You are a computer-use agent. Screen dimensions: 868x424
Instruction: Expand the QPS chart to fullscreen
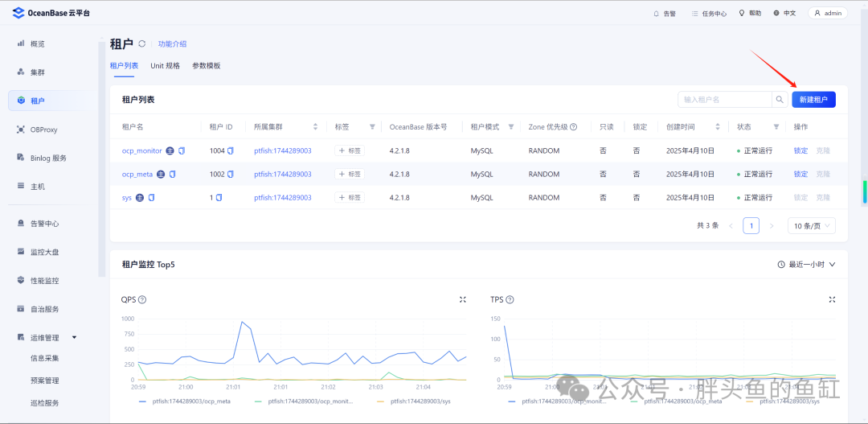[463, 299]
